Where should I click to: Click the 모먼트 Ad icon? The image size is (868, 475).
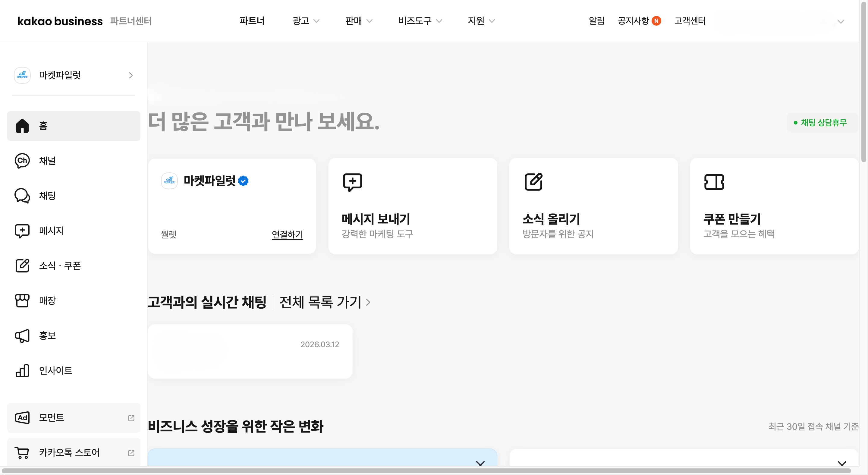tap(22, 418)
